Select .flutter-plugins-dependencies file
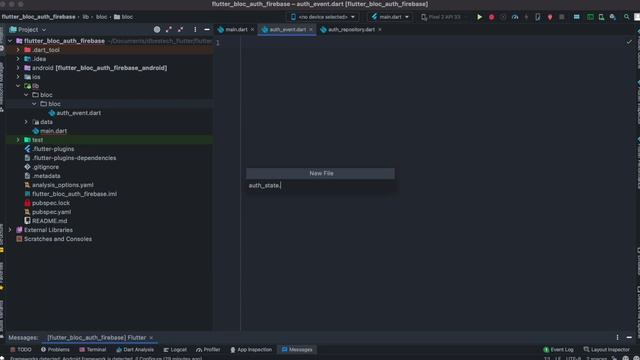 click(70, 158)
